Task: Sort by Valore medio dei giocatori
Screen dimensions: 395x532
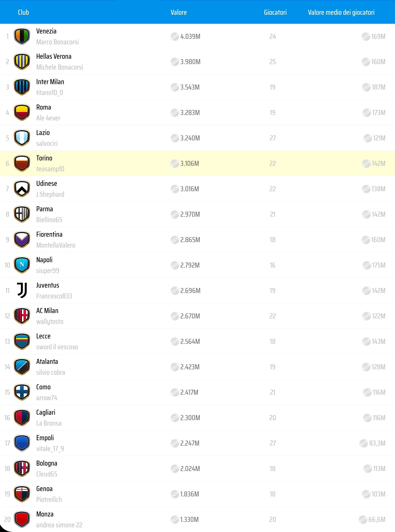Action: [341, 12]
